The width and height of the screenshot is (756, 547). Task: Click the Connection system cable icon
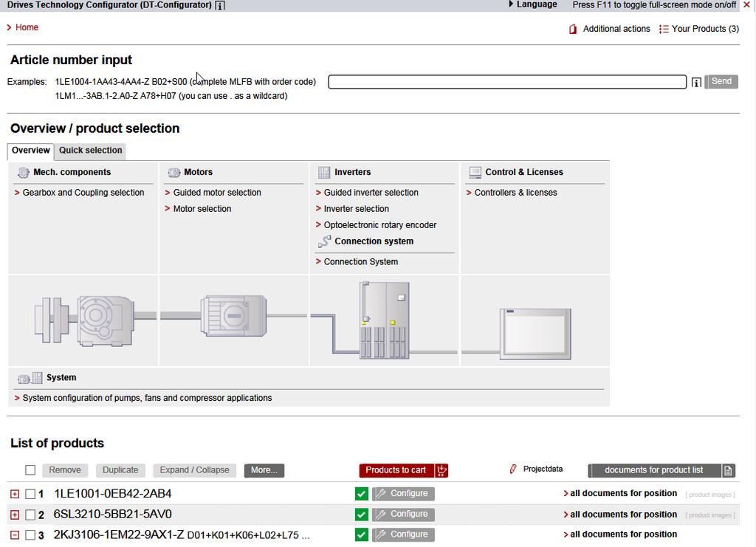pyautogui.click(x=325, y=241)
